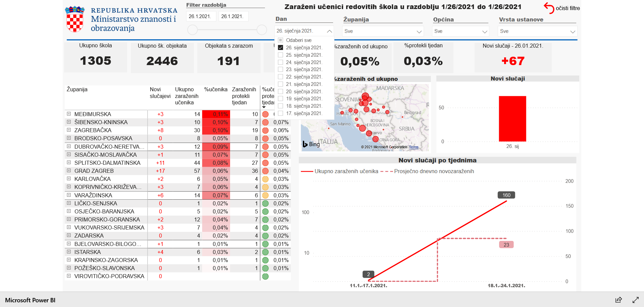Click the %protekli tjedan 0,03% card
The width and height of the screenshot is (644, 307).
[x=423, y=57]
